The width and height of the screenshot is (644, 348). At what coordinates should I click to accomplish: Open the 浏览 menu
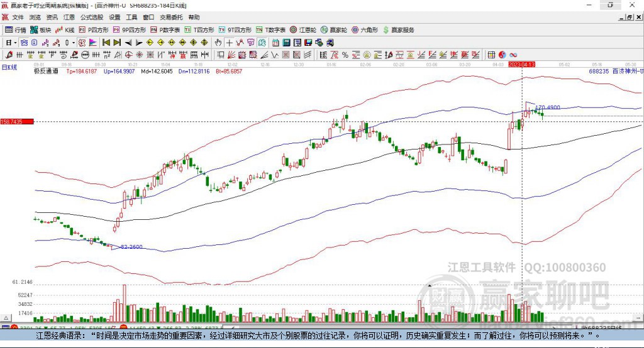35,17
